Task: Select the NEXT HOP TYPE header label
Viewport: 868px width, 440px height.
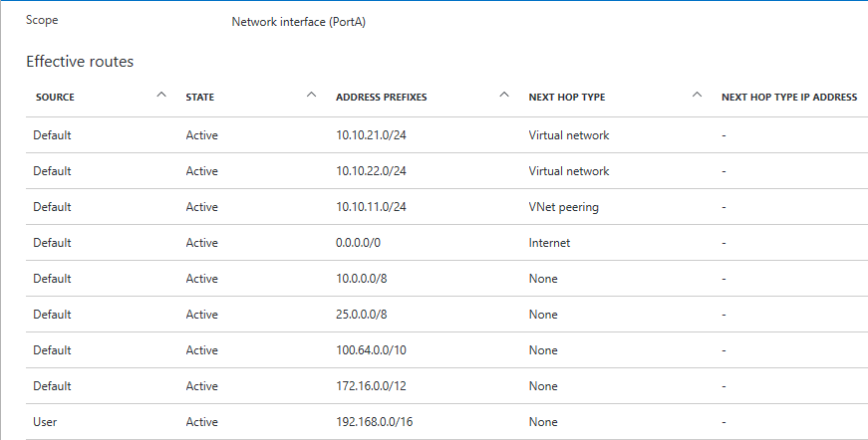Action: 566,98
